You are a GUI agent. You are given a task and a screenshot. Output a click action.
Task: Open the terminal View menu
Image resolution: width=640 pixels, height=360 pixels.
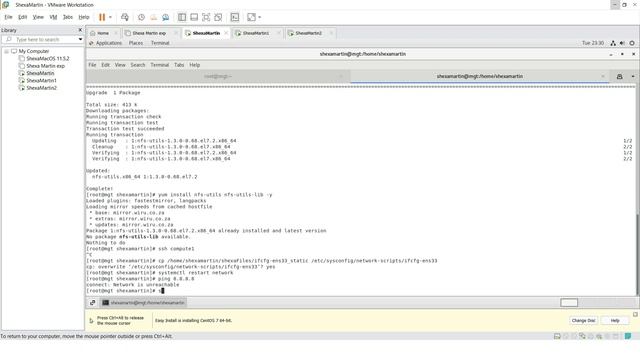click(x=120, y=65)
